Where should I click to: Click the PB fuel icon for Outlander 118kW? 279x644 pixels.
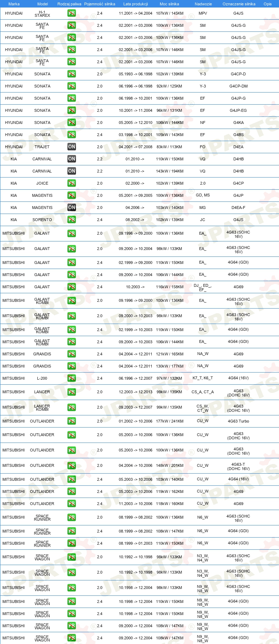pos(71,504)
